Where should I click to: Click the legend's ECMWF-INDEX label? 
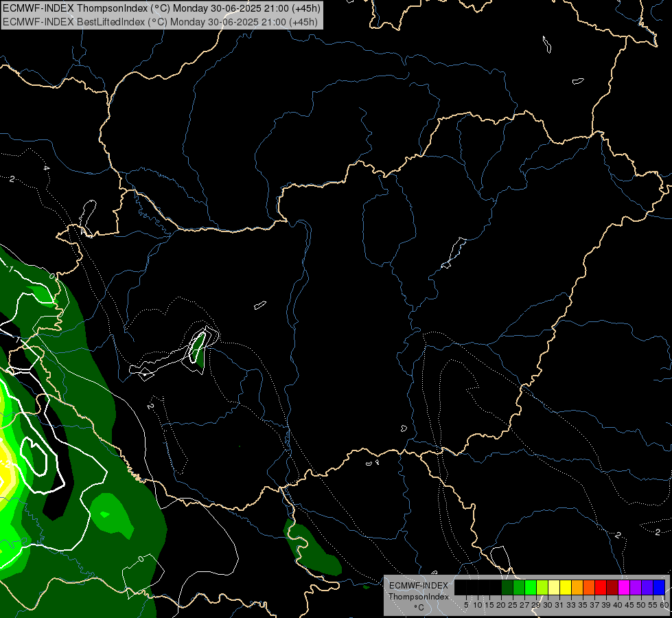419,586
